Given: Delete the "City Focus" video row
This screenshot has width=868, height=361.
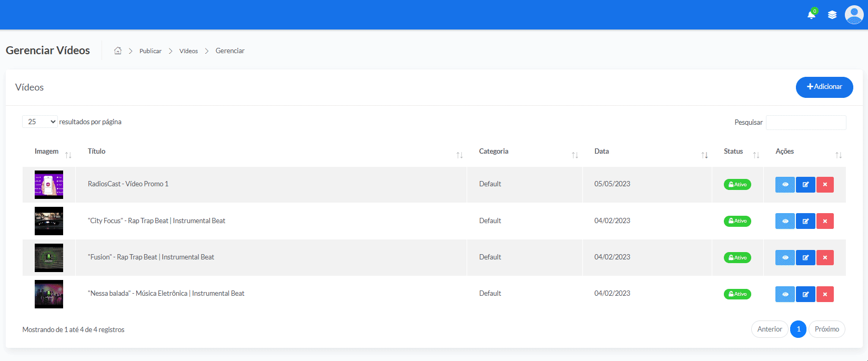Looking at the screenshot, I should point(825,221).
